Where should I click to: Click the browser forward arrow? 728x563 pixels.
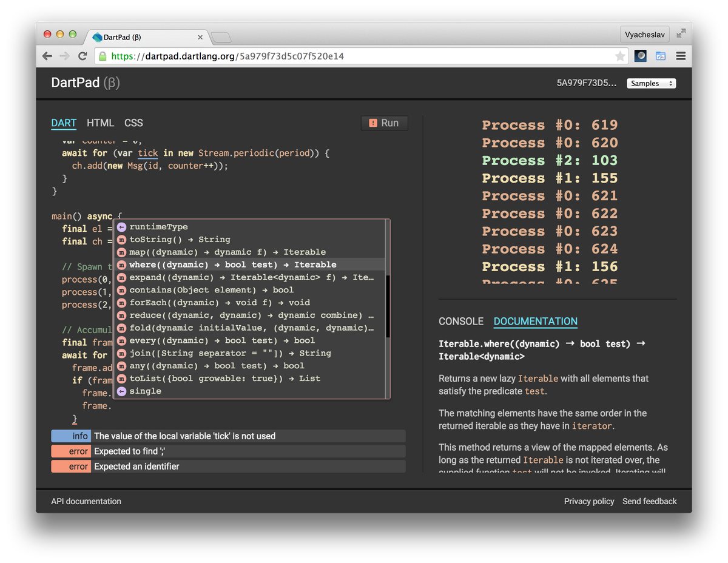pyautogui.click(x=64, y=56)
